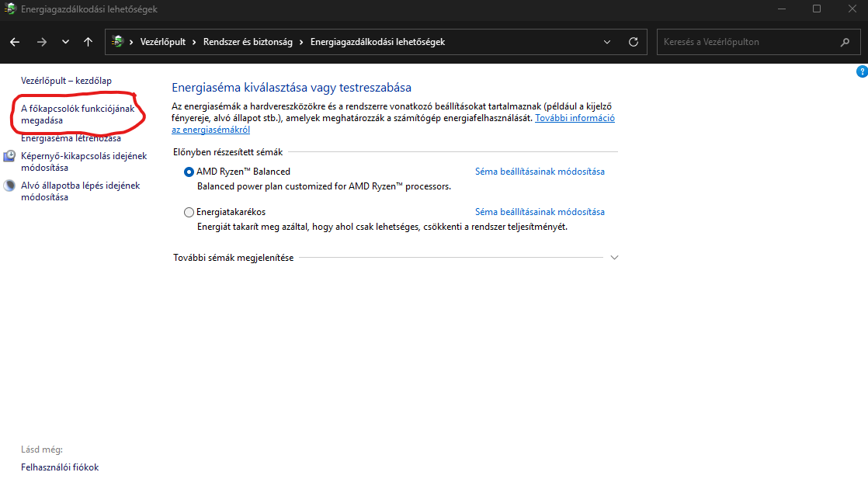The image size is (868, 486).
Task: Click the search magnifier icon
Action: 845,42
